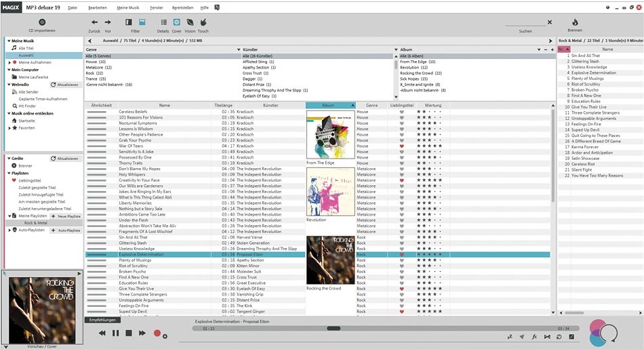
Task: Collapse the Playlisten section
Action: (x=9, y=173)
